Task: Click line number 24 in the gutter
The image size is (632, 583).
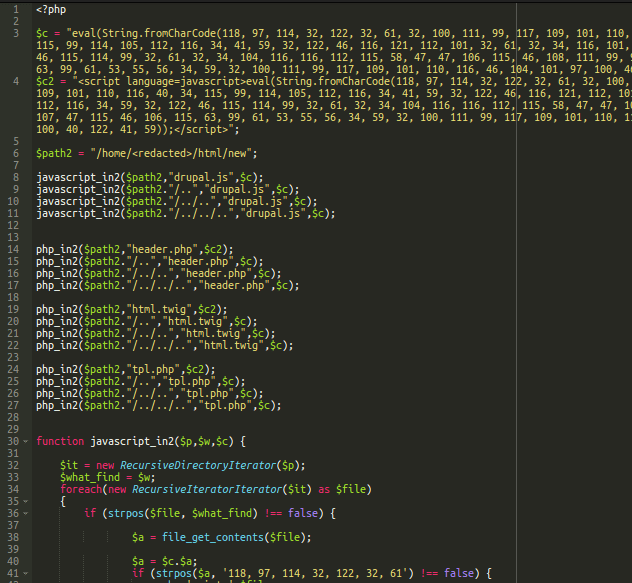Action: coord(13,369)
